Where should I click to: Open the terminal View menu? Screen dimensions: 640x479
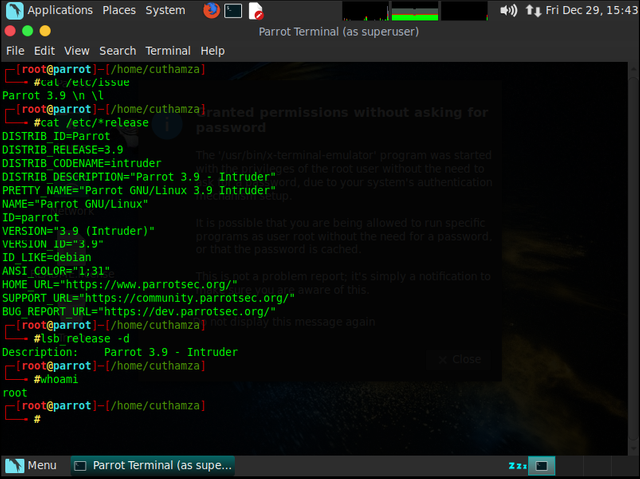tap(76, 51)
